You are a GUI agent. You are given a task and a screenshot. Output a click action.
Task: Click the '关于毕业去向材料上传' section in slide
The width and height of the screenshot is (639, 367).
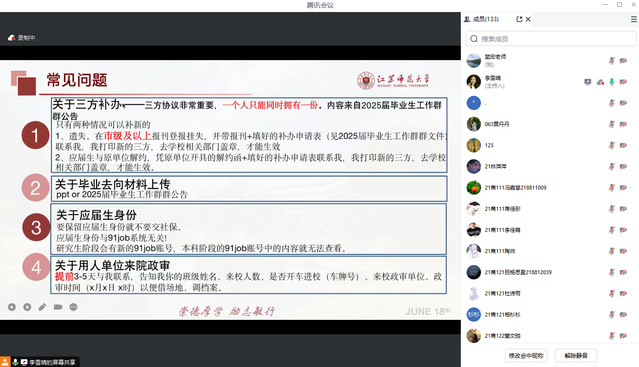tap(249, 189)
